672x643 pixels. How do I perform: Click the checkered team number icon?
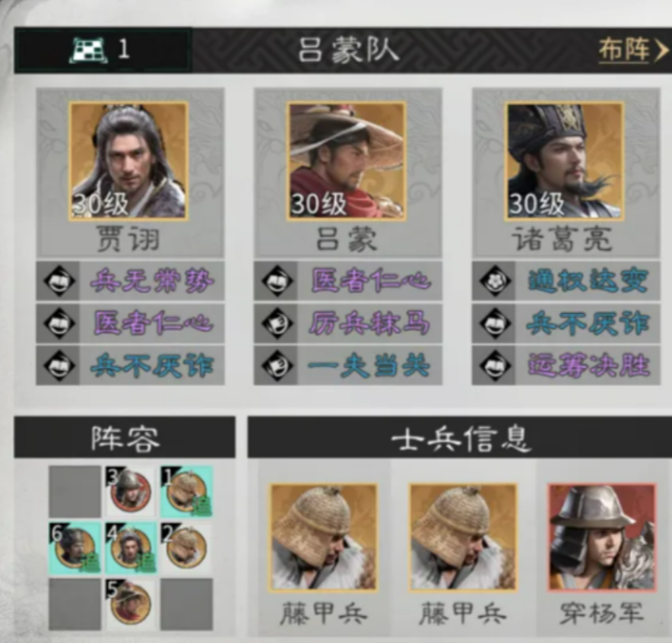tap(88, 51)
